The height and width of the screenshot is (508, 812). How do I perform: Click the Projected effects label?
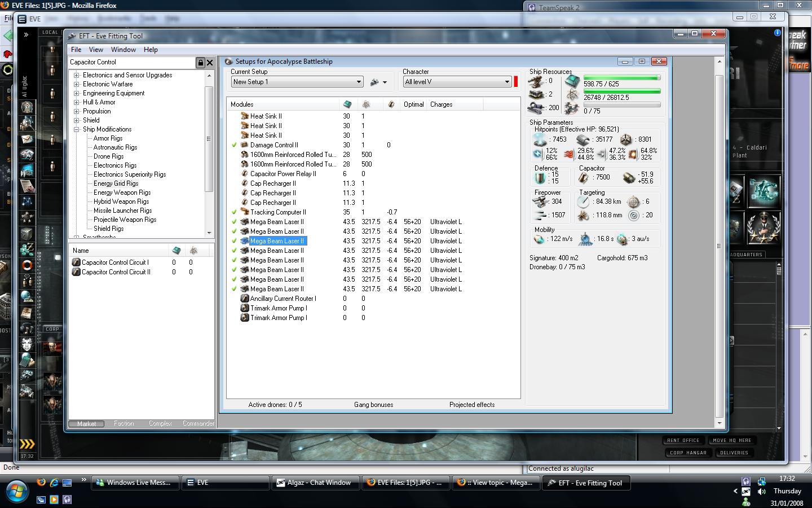(x=472, y=405)
